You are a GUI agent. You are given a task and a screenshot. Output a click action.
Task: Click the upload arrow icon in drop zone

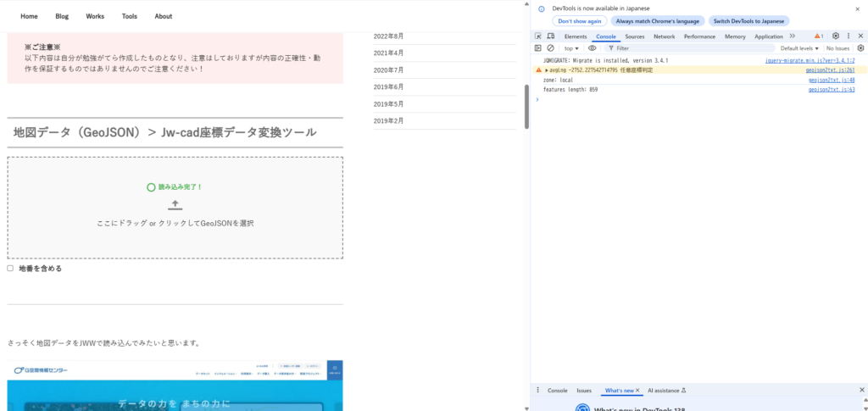(x=175, y=205)
